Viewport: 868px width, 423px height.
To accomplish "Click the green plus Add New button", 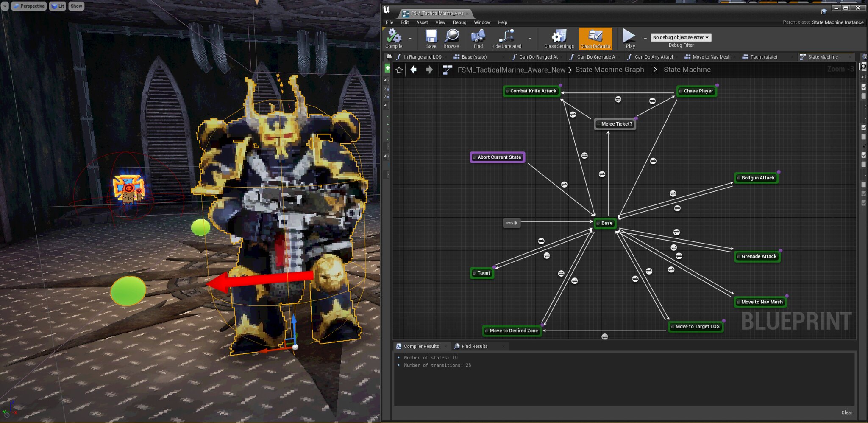I will point(387,68).
